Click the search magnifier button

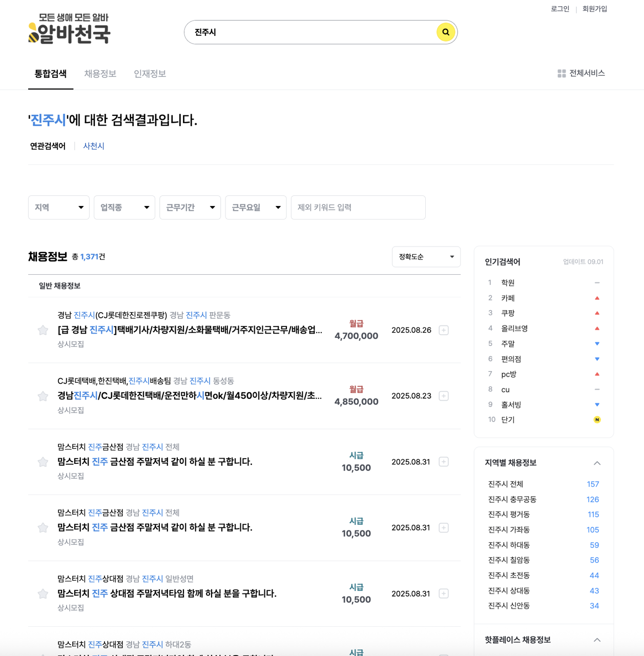[445, 32]
